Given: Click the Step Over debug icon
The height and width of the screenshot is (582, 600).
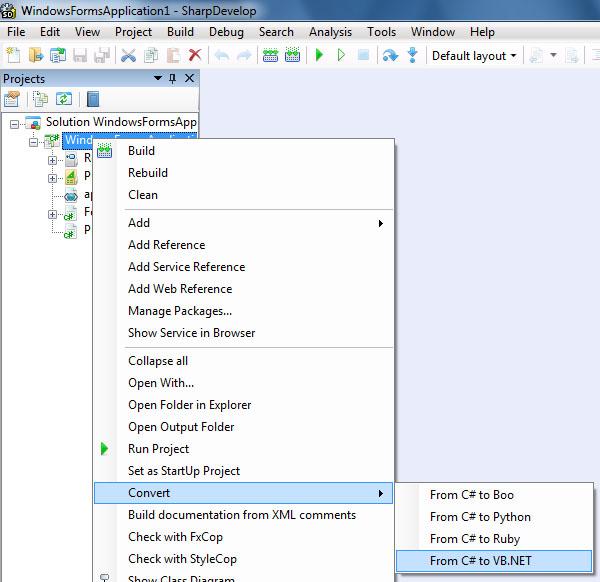Looking at the screenshot, I should click(x=390, y=55).
